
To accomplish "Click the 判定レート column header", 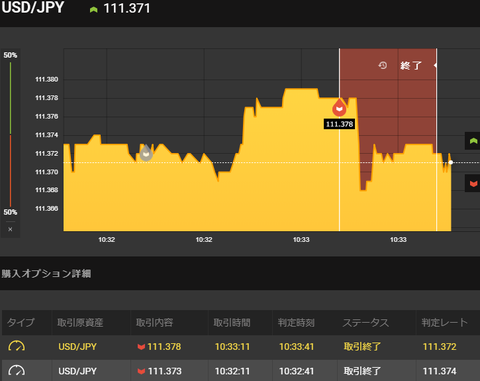I will point(444,322).
